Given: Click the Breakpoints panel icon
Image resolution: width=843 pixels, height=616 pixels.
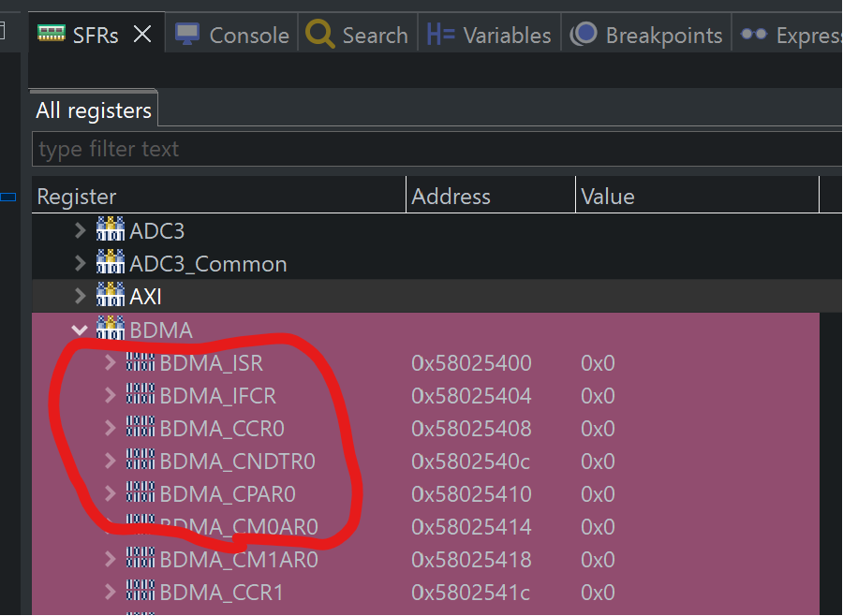Looking at the screenshot, I should 583,35.
